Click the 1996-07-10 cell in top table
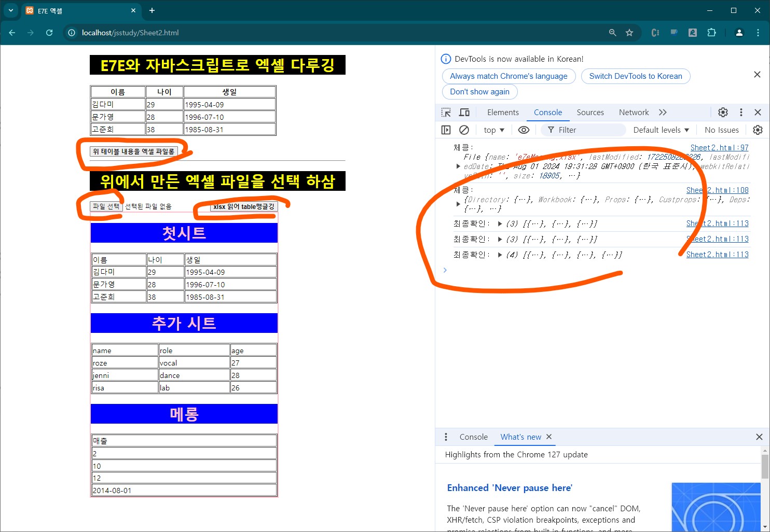This screenshot has width=770, height=532. (x=229, y=117)
